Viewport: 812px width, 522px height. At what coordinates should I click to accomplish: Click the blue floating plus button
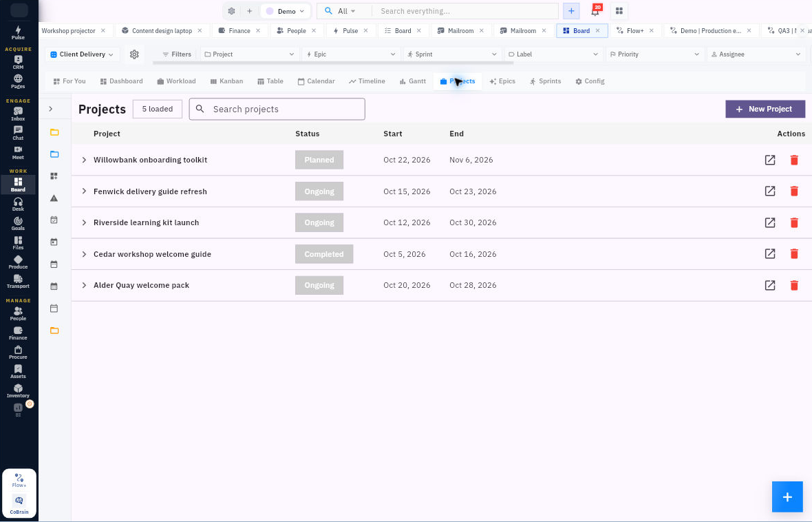[x=787, y=497]
